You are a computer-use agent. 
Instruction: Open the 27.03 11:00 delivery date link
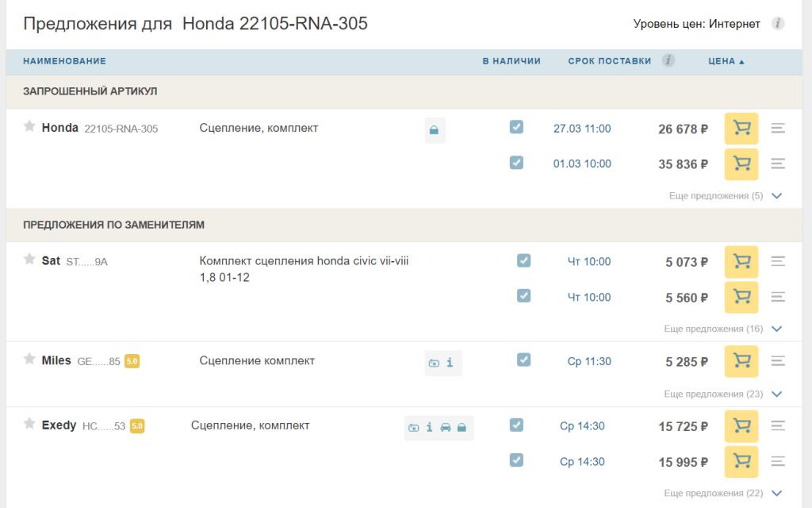click(x=582, y=129)
